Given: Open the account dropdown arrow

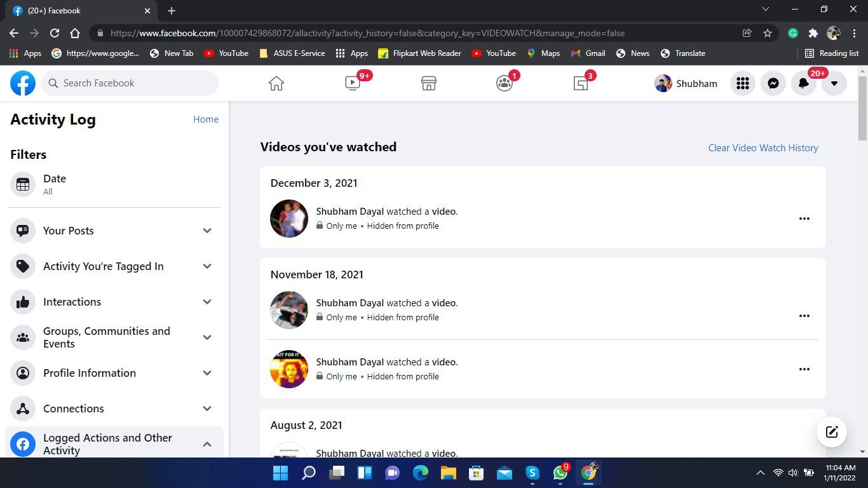Looking at the screenshot, I should [834, 83].
